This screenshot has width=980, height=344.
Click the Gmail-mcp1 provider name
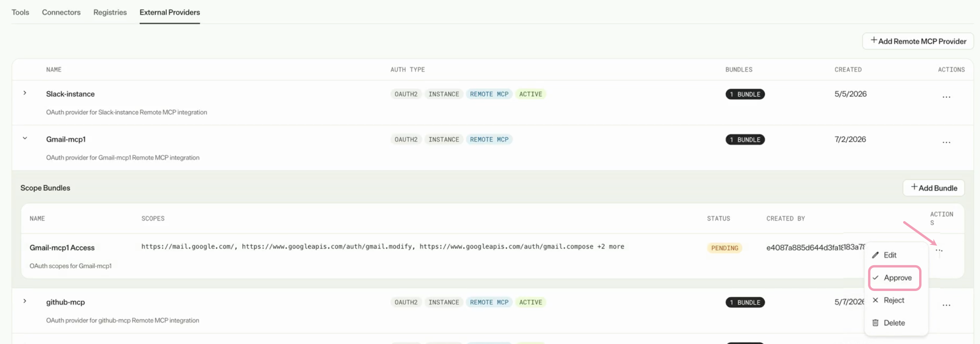pos(66,139)
